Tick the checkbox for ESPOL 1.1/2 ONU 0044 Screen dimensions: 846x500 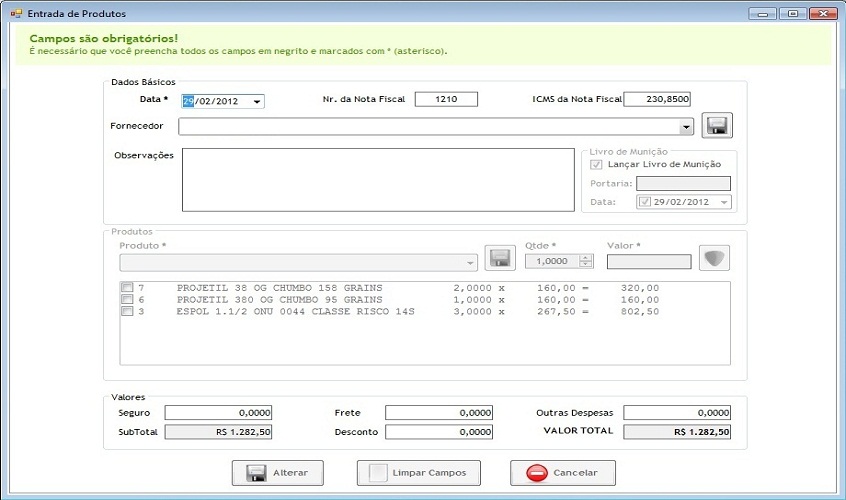pos(127,311)
